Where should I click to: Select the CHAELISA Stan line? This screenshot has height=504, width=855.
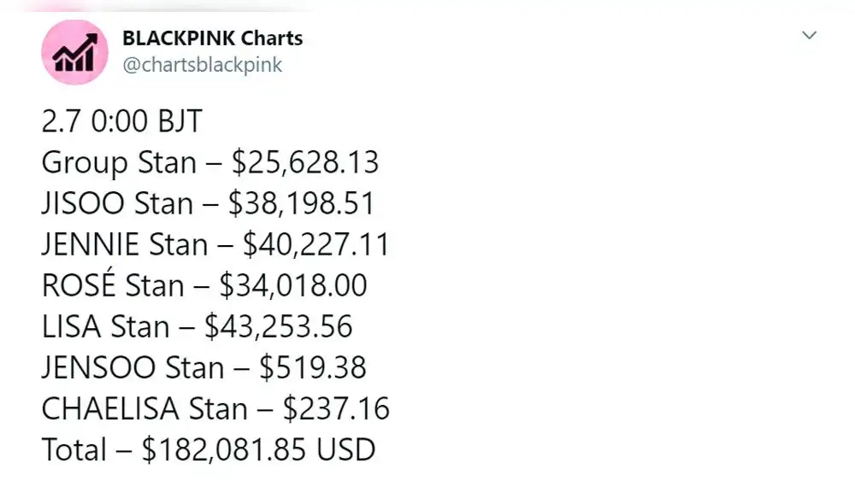[x=215, y=408]
